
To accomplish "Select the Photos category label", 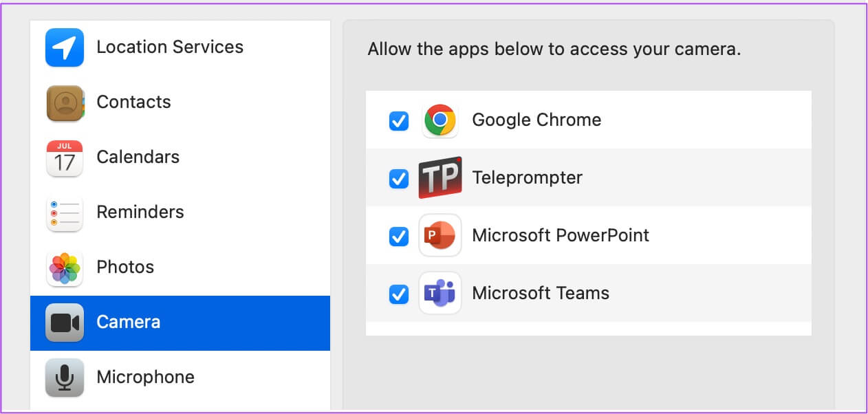I will tap(125, 267).
